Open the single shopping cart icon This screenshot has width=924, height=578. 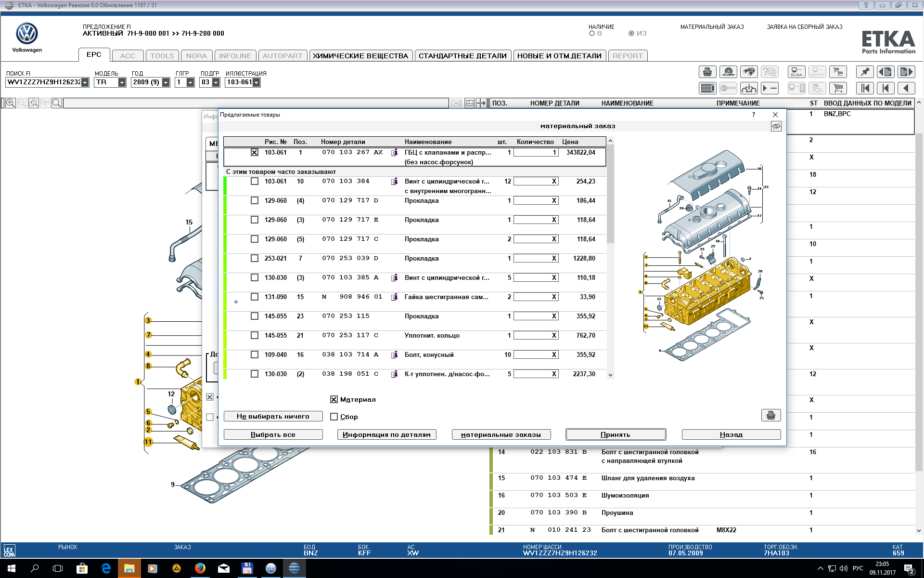tap(838, 88)
